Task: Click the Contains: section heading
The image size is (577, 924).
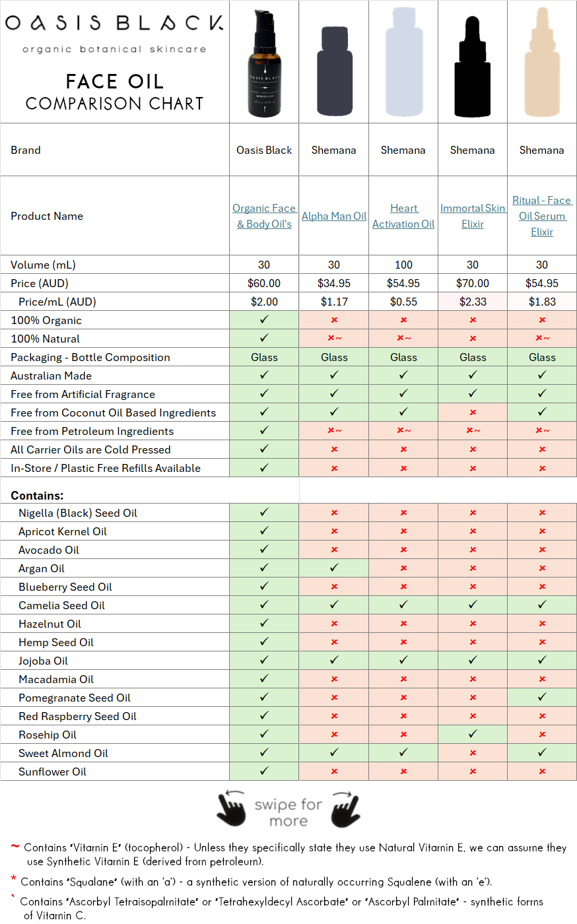Action: pos(37,496)
